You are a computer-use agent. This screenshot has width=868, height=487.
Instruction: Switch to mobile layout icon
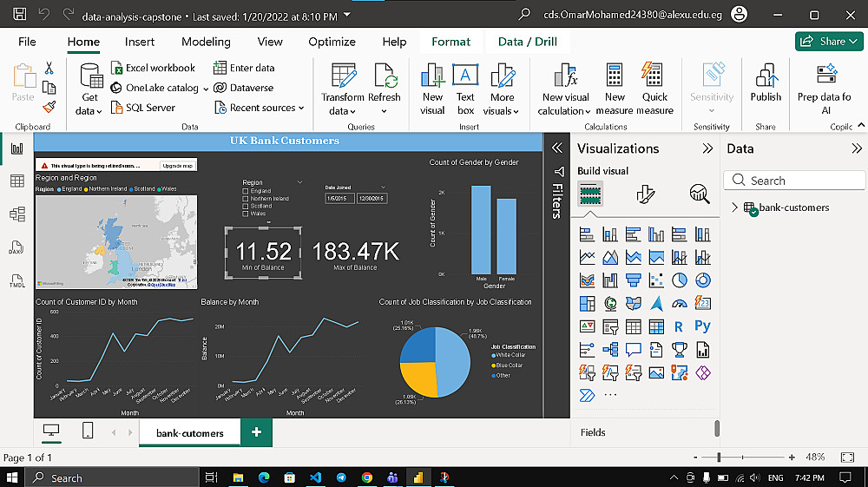point(88,431)
